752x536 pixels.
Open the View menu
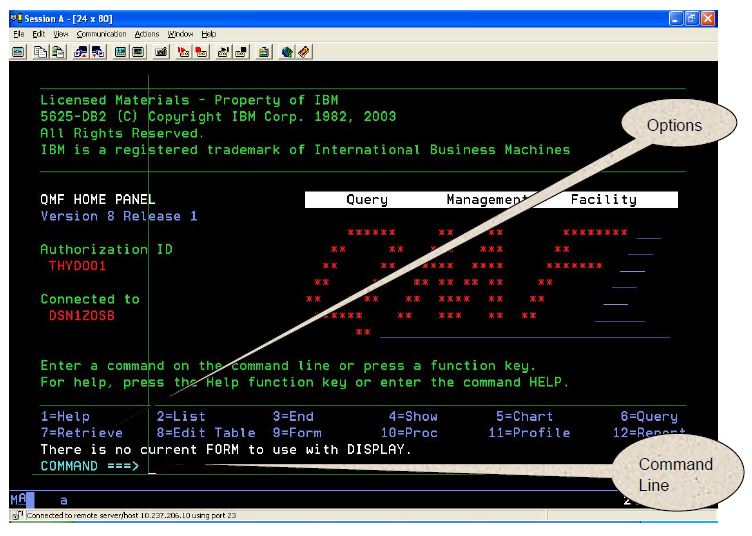tap(60, 34)
